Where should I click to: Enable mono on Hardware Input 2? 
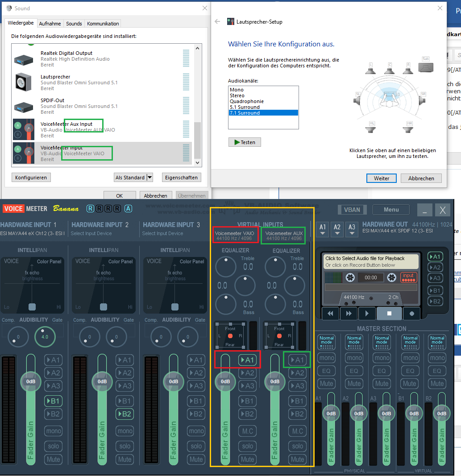[125, 431]
